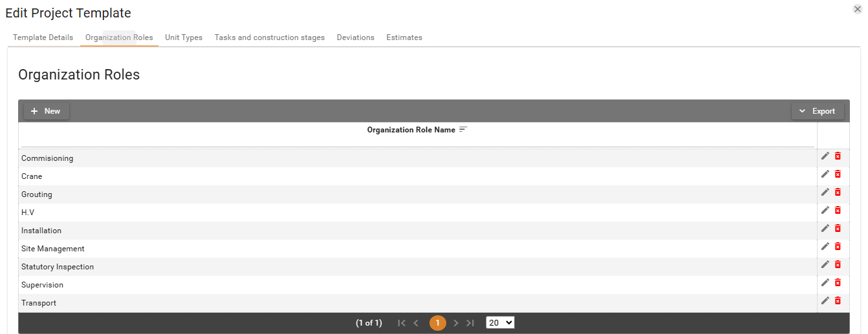Select the Transport row text
This screenshot has width=868, height=334.
[x=39, y=303]
